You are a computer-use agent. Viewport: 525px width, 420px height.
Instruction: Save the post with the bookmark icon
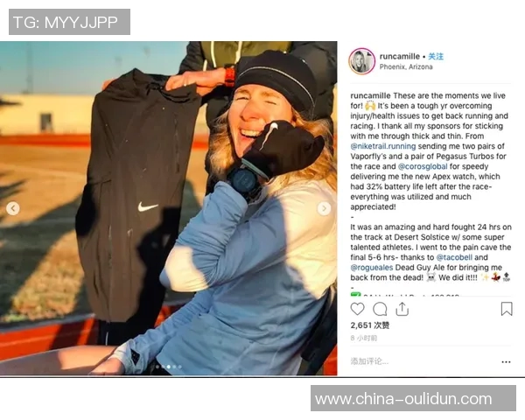tap(507, 309)
